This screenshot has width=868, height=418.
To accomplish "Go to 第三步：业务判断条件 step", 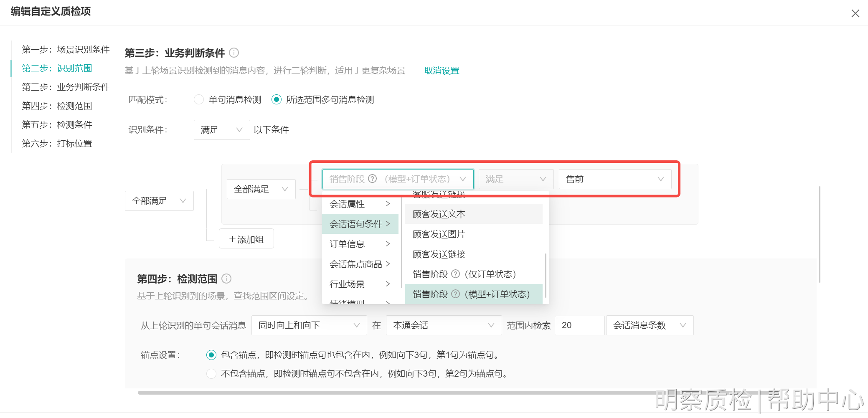I will pos(66,87).
